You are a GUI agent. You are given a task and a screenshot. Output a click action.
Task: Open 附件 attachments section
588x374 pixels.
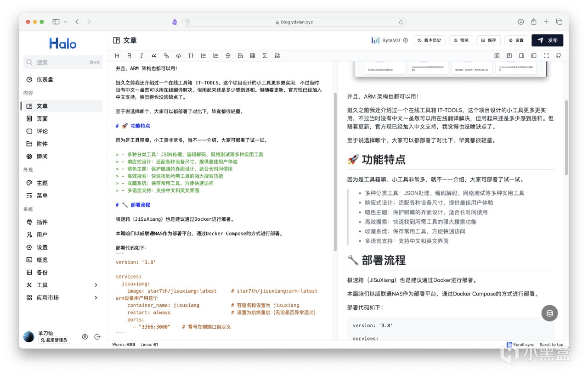tap(63, 144)
